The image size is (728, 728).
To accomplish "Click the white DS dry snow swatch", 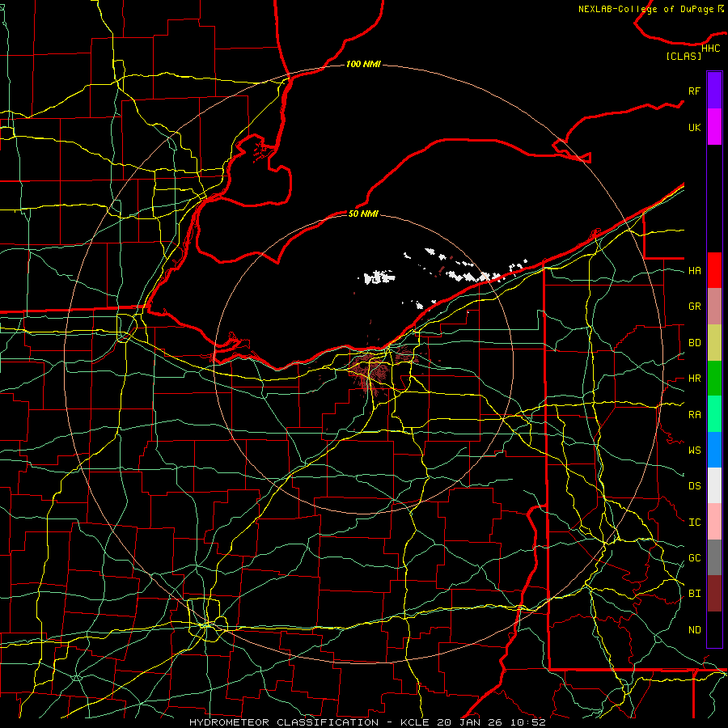I will [714, 485].
